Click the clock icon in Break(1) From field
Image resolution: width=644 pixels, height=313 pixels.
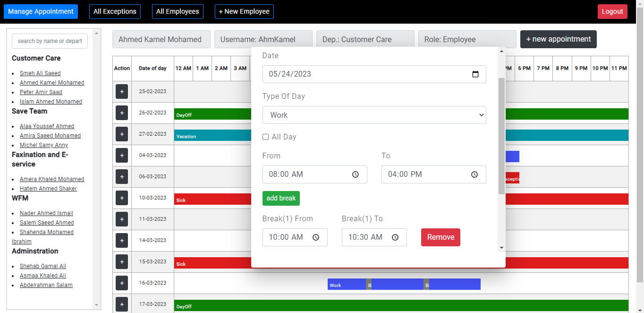click(x=316, y=237)
